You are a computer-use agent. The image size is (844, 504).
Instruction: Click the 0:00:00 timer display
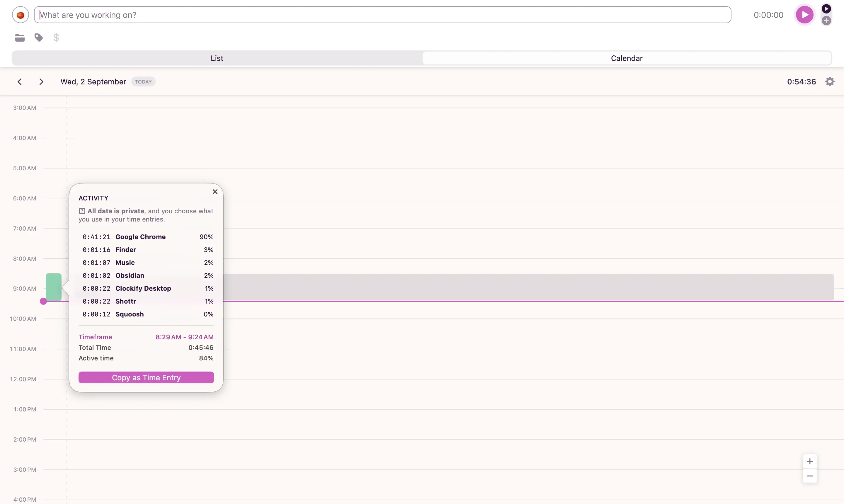click(768, 15)
